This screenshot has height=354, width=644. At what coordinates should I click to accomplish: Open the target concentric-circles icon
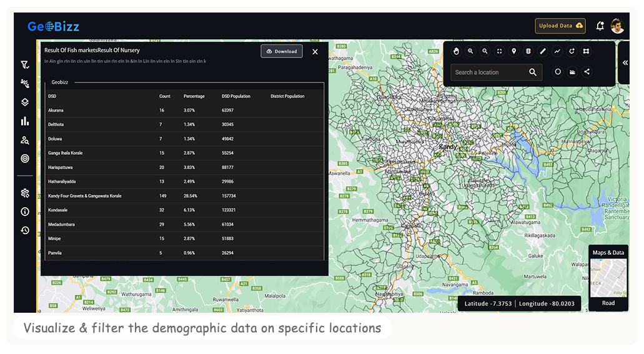pos(25,159)
